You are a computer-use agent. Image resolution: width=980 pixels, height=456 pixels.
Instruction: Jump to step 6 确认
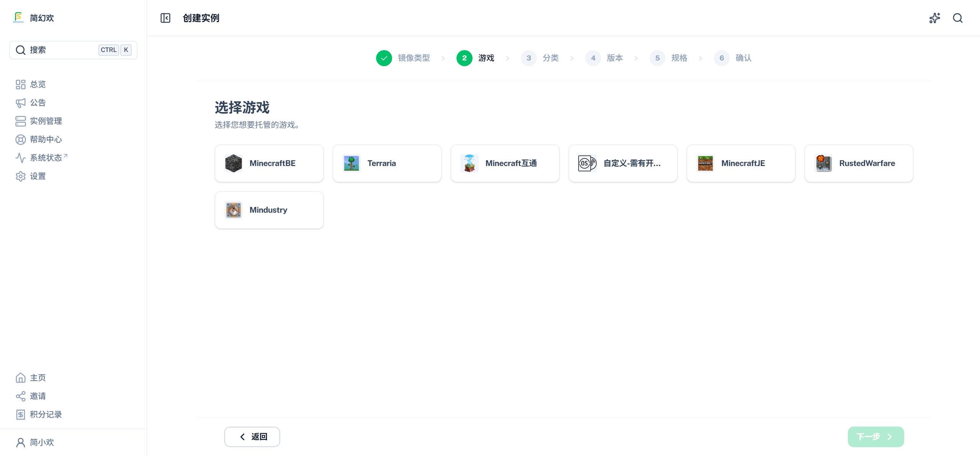pos(733,58)
